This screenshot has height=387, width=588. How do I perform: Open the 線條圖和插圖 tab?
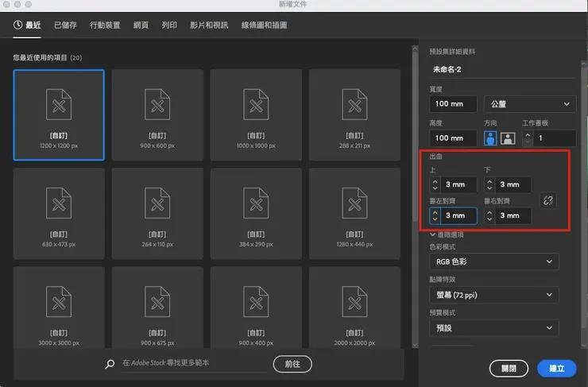click(264, 25)
